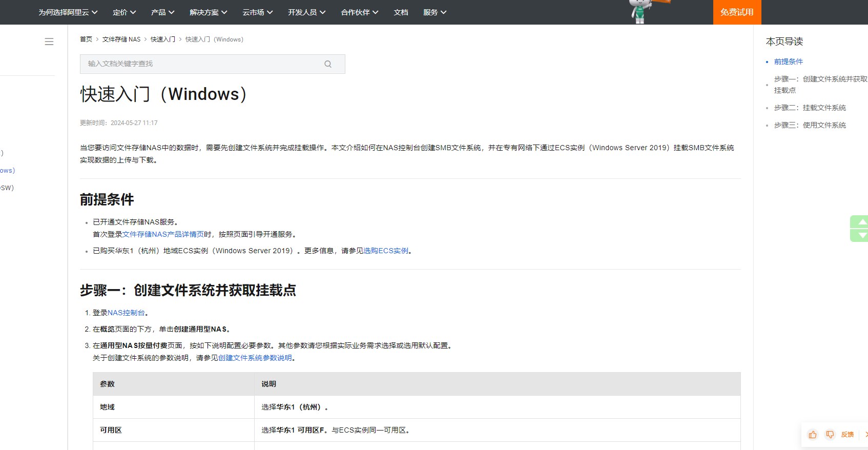
Task: Click the thumbs-down feedback icon
Action: (830, 435)
